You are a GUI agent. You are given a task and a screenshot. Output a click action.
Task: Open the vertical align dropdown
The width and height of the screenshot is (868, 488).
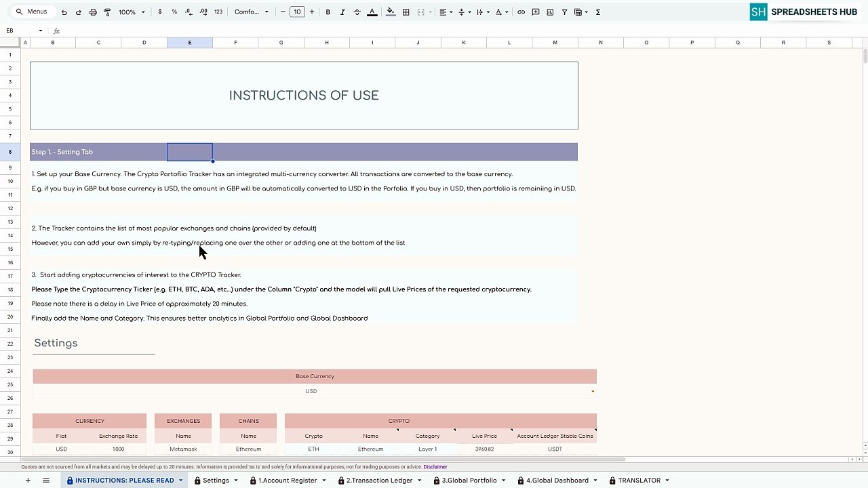(x=464, y=12)
